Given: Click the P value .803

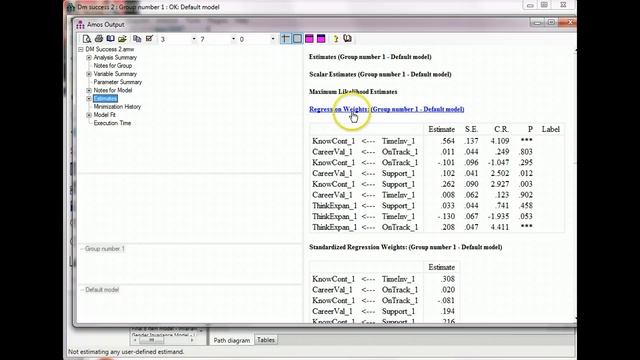Looking at the screenshot, I should [x=526, y=152].
